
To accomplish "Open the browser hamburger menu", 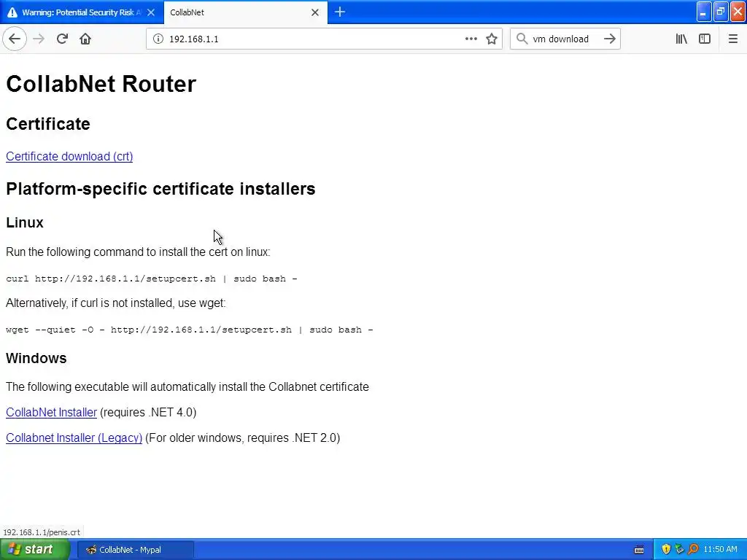I will coord(732,39).
